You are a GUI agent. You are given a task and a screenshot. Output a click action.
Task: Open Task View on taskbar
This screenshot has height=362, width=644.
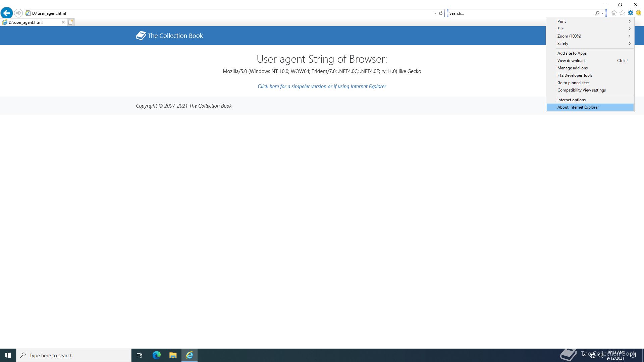tap(140, 355)
